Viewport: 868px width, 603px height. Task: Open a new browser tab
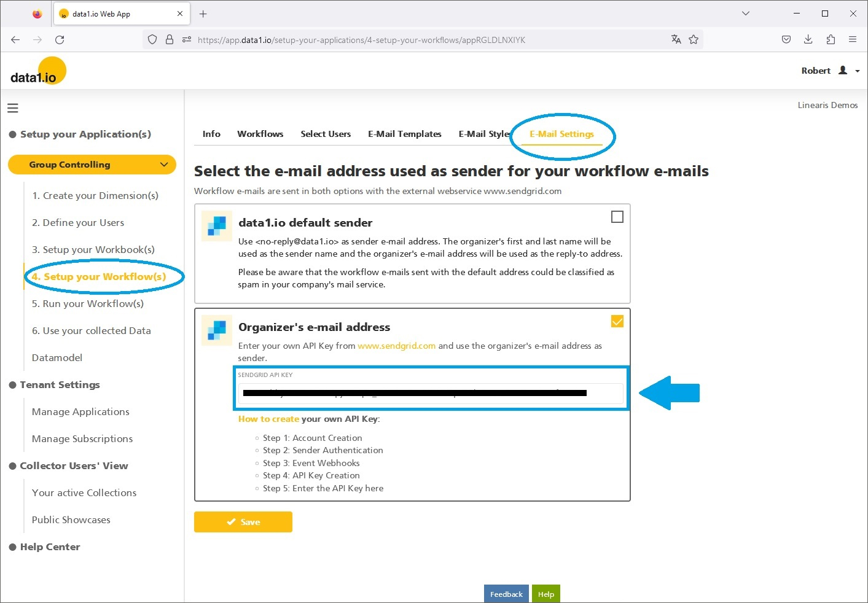click(x=203, y=14)
